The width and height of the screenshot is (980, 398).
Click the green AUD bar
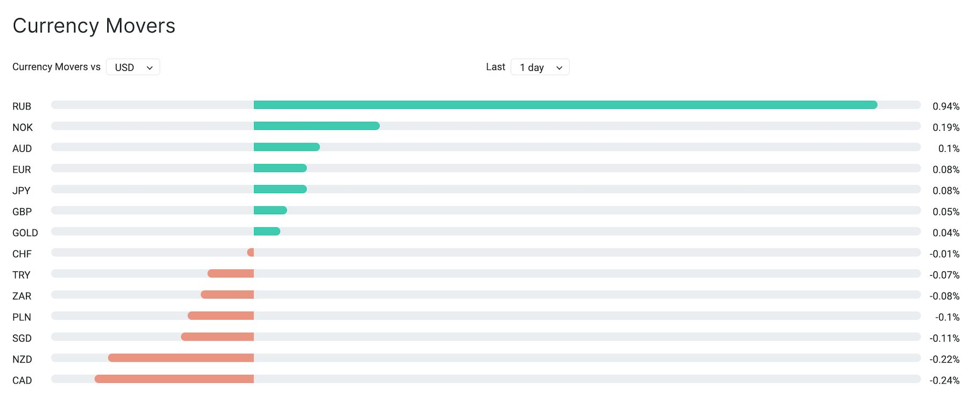tap(287, 147)
